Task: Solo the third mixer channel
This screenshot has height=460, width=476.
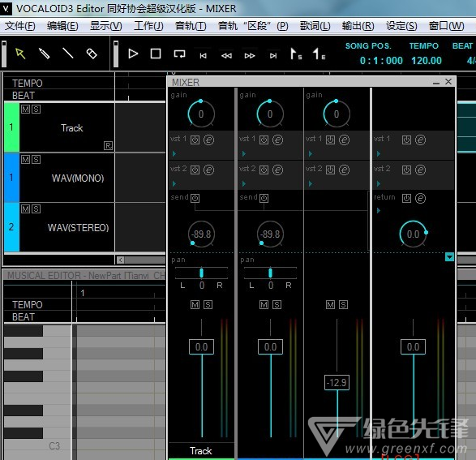Action: [343, 304]
